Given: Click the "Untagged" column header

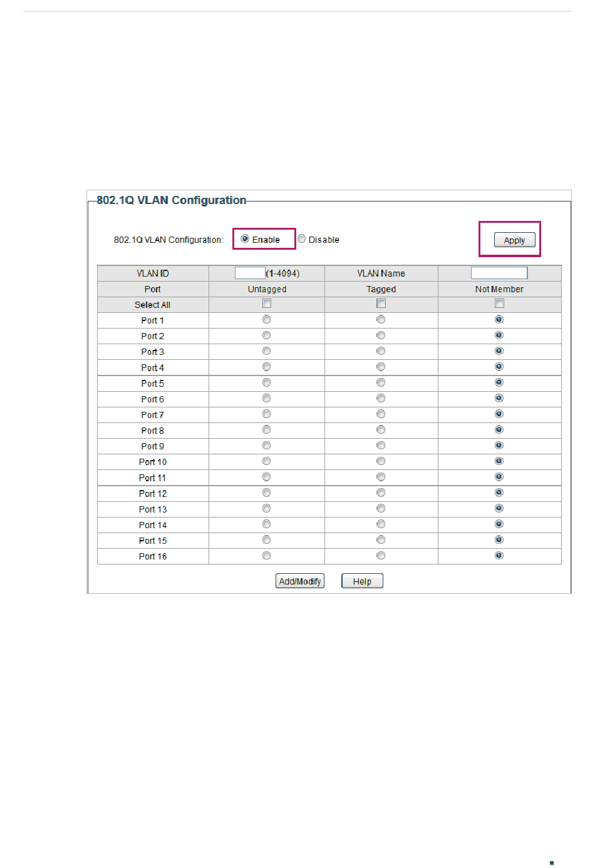Looking at the screenshot, I should click(x=267, y=289).
